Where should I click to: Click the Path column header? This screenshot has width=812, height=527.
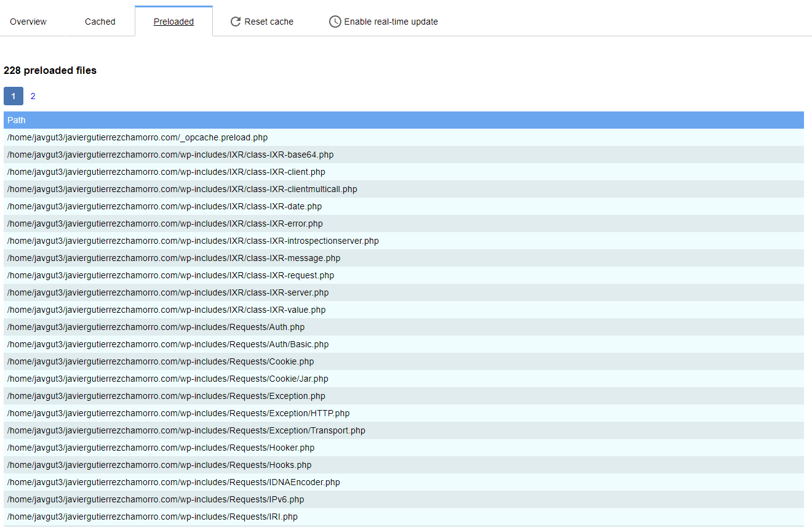pyautogui.click(x=17, y=120)
